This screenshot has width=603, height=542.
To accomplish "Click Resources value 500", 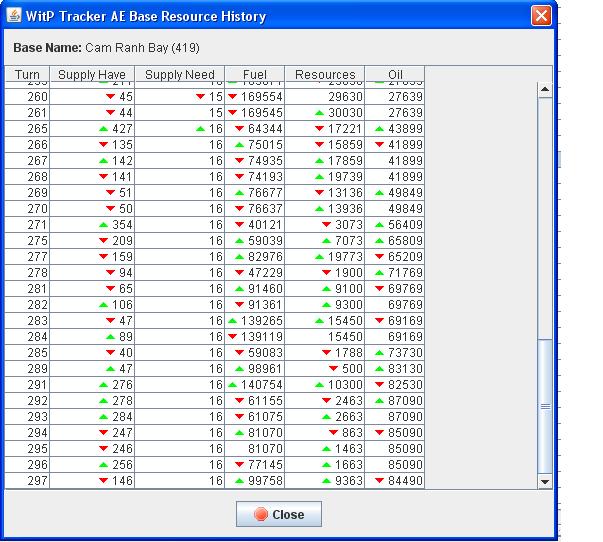I will click(352, 369).
